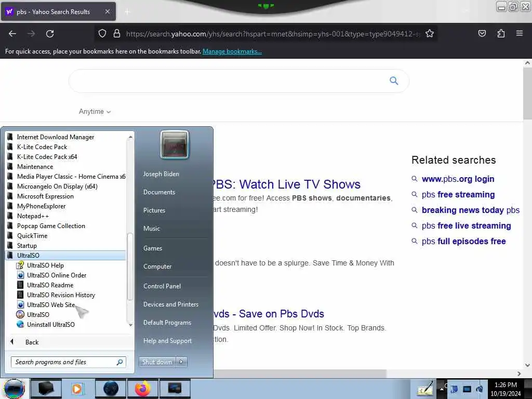
Task: Select related search www.pbs.org login
Action: tap(458, 179)
